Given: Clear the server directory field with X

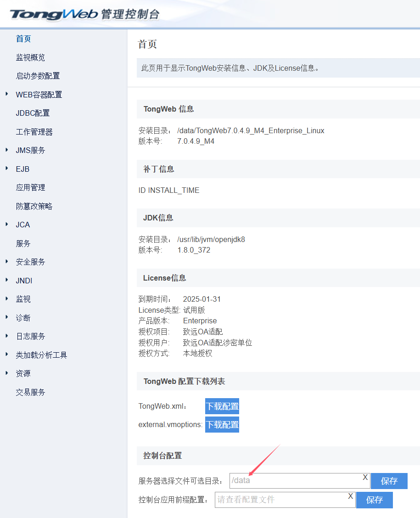Looking at the screenshot, I should (x=365, y=478).
